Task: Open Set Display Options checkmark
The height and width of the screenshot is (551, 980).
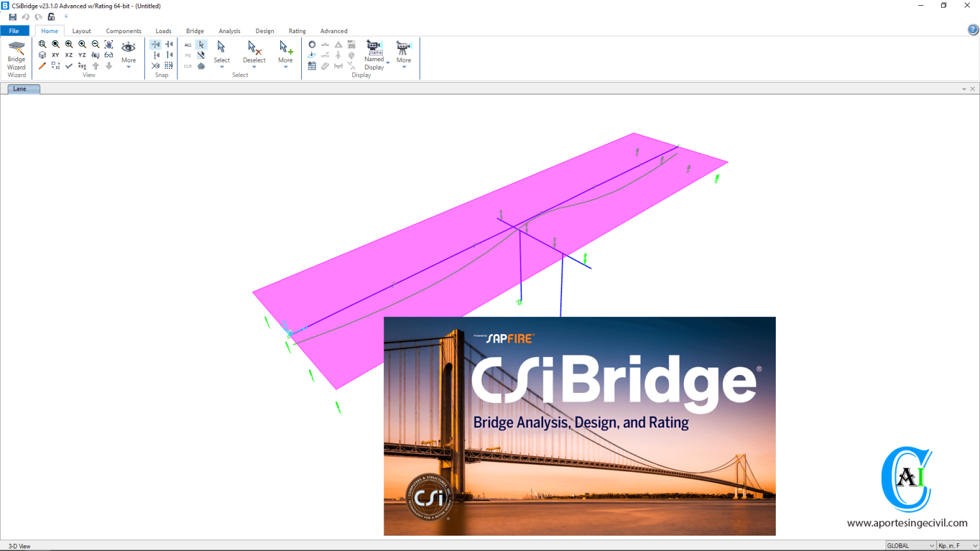Action: pos(69,66)
